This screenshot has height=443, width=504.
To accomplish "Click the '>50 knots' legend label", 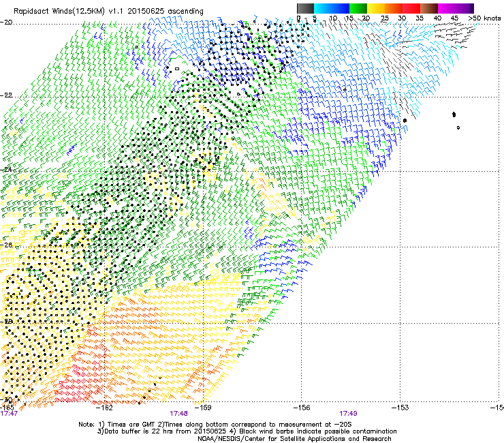I will pos(484,18).
